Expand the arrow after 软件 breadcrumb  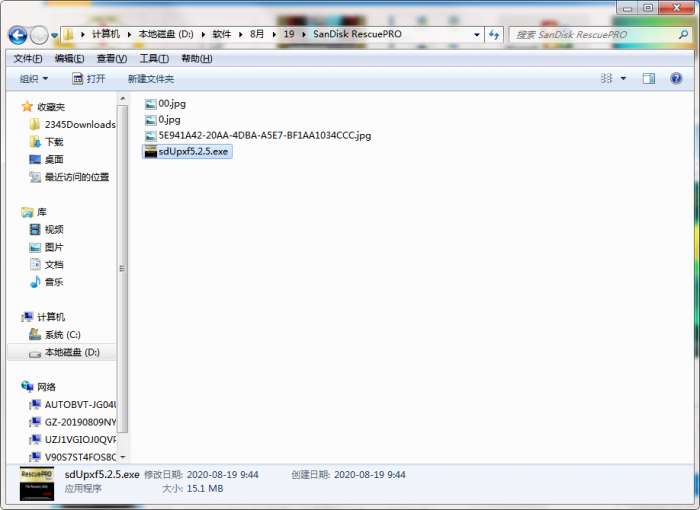(240, 34)
